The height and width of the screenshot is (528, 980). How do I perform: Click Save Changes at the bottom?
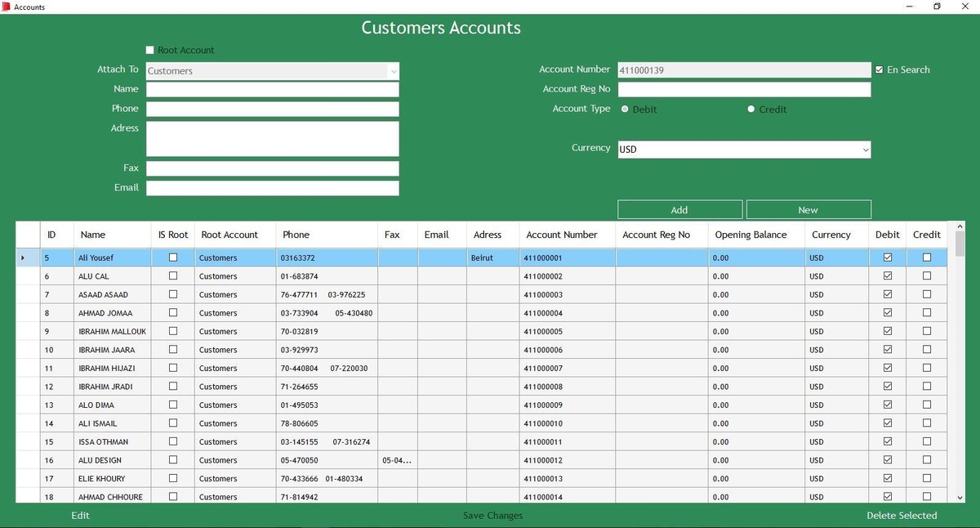click(492, 516)
